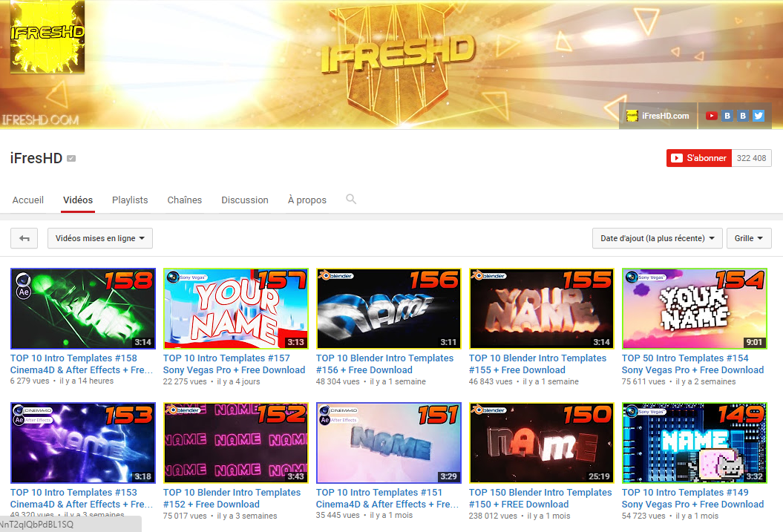Select the Vidéos tab
The height and width of the screenshot is (532, 783).
[x=78, y=200]
